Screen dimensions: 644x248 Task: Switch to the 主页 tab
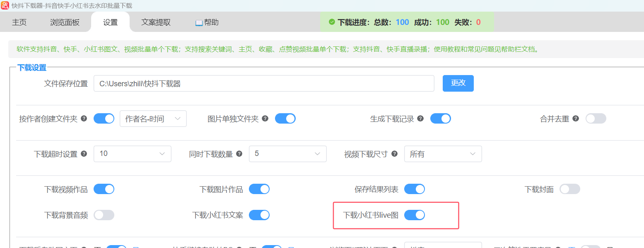pos(19,22)
